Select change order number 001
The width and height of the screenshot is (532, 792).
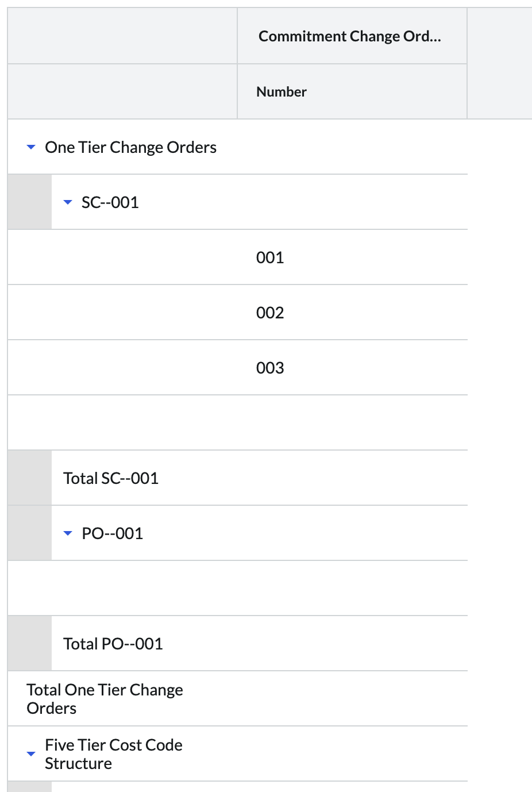[x=270, y=257]
